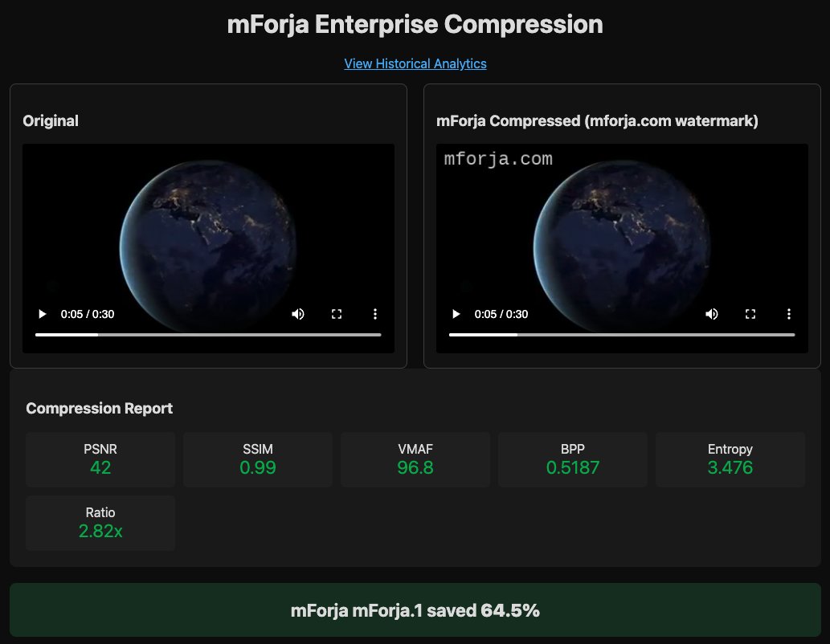Select the VMAF value 96.8
This screenshot has width=830, height=644.
pos(415,468)
